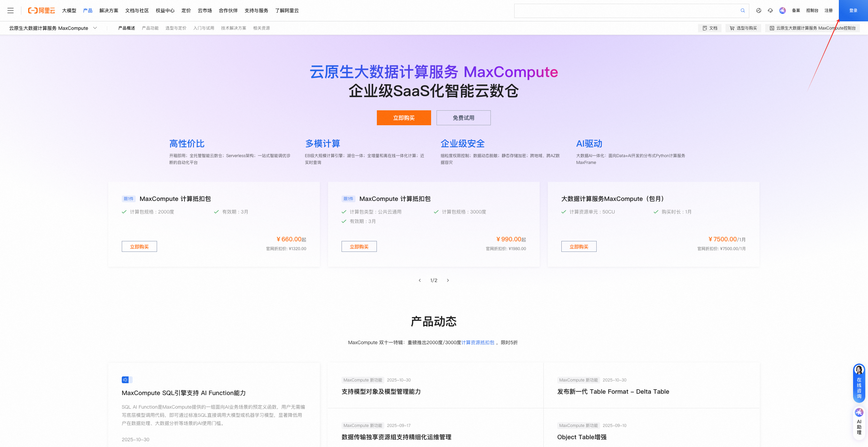This screenshot has height=447, width=868.
Task: Switch to the 产品功能 tab
Action: pos(150,28)
